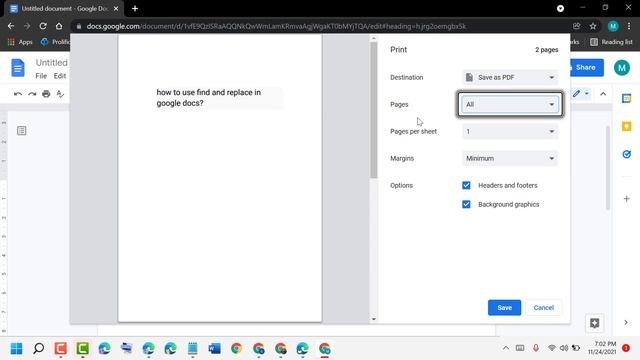Click the taskbar microphone icon

pyautogui.click(x=536, y=348)
